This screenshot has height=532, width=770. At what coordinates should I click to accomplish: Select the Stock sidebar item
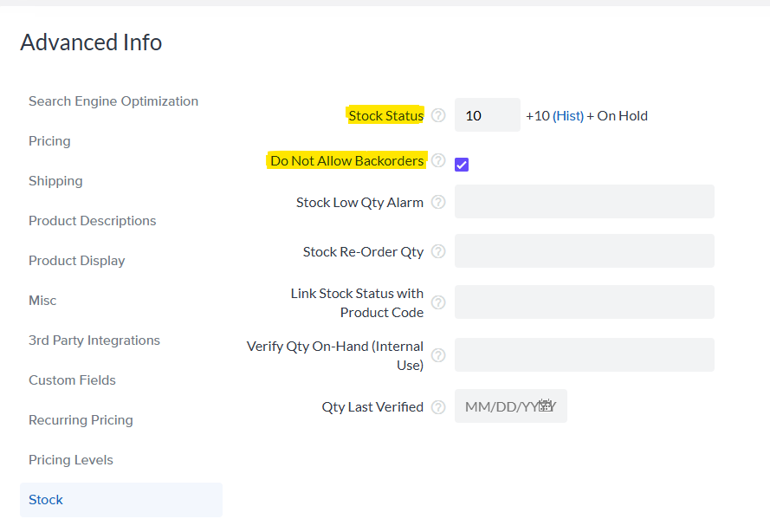pyautogui.click(x=46, y=500)
